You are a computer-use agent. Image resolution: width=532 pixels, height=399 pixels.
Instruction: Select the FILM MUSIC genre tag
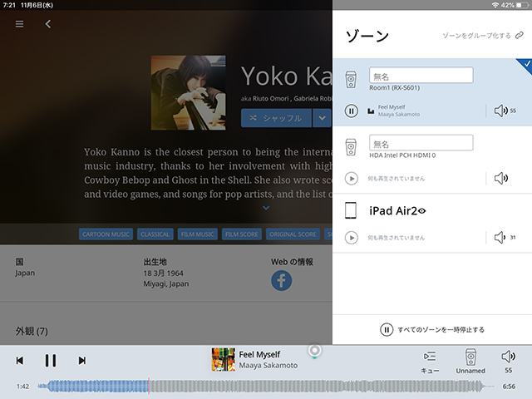click(198, 234)
